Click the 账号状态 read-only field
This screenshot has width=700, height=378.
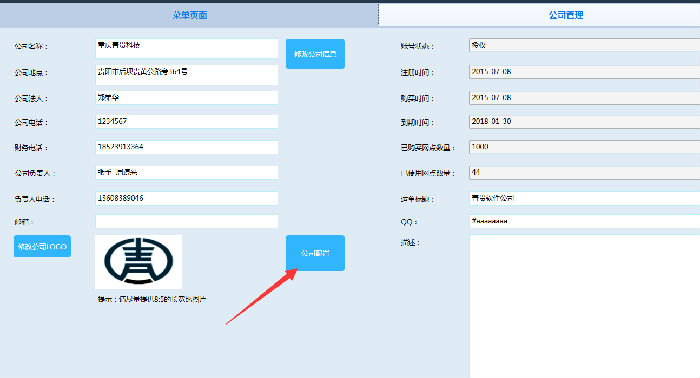tap(584, 45)
